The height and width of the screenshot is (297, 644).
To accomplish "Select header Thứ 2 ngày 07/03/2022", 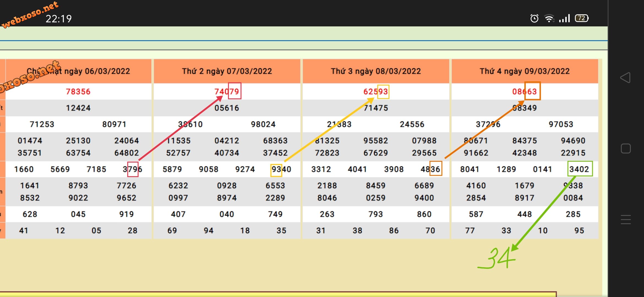I will 227,71.
